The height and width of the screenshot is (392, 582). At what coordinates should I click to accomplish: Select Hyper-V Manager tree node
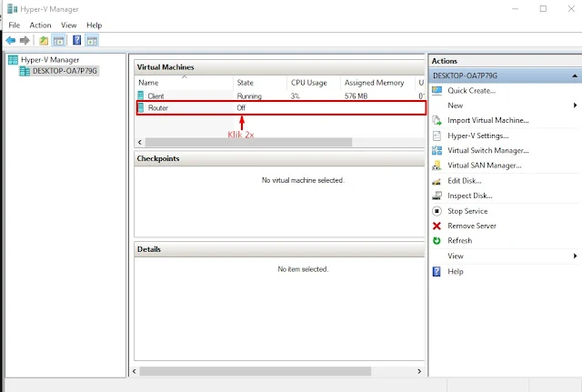[x=50, y=60]
